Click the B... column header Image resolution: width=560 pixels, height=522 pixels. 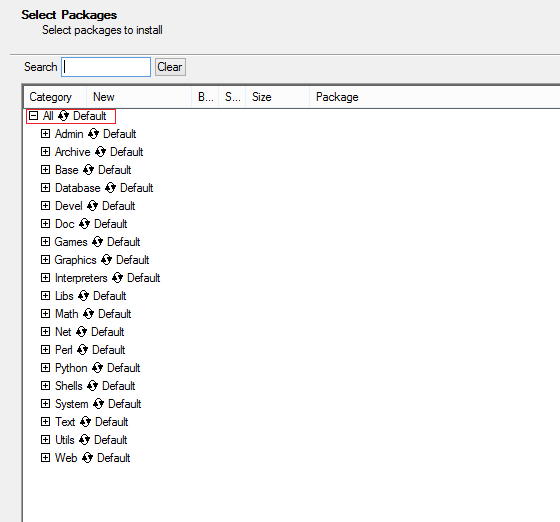pyautogui.click(x=205, y=97)
